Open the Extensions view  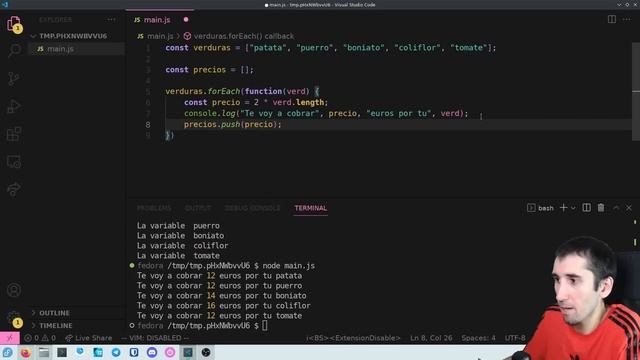click(14, 134)
